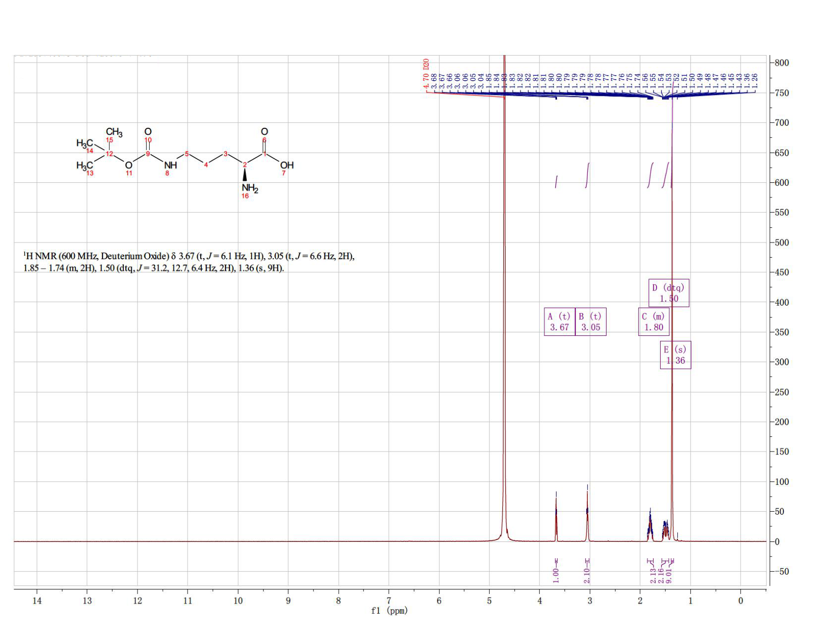Click the NH group numbered 8 in the structure

(171, 165)
